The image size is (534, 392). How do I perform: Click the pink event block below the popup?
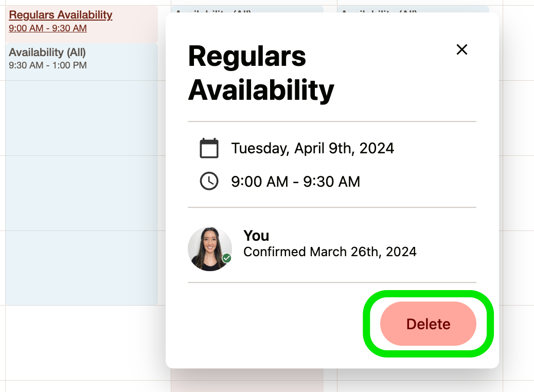(x=247, y=380)
